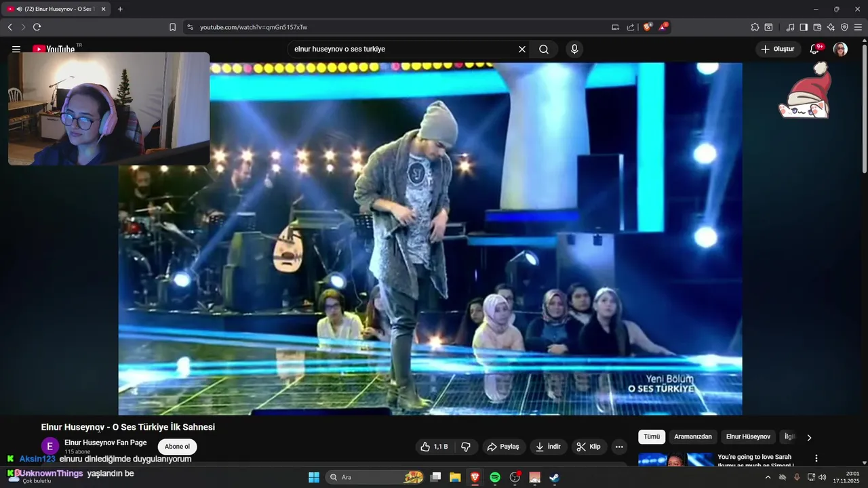The width and height of the screenshot is (868, 488).
Task: Open the Extensions puzzle icon
Action: (755, 27)
